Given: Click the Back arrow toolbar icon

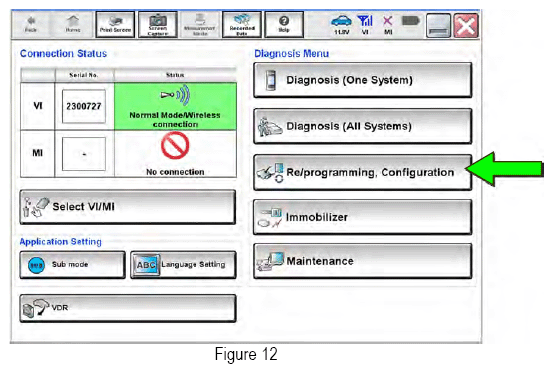Looking at the screenshot, I should (31, 25).
